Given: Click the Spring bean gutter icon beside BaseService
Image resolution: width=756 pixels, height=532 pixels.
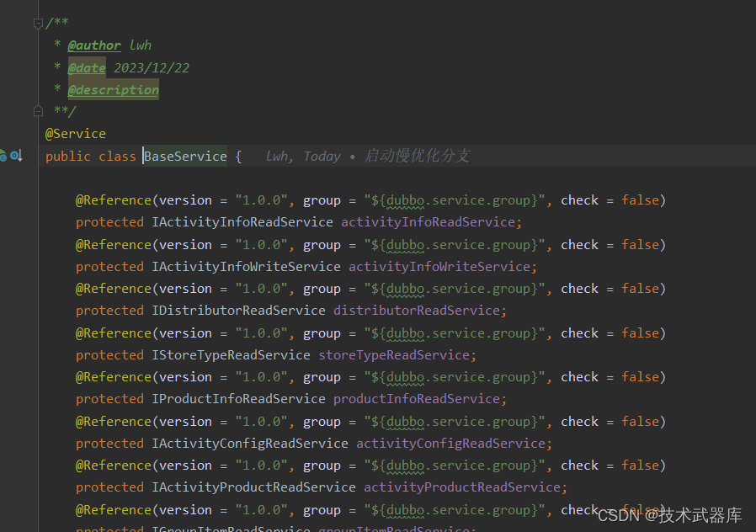Looking at the screenshot, I should tap(3, 156).
